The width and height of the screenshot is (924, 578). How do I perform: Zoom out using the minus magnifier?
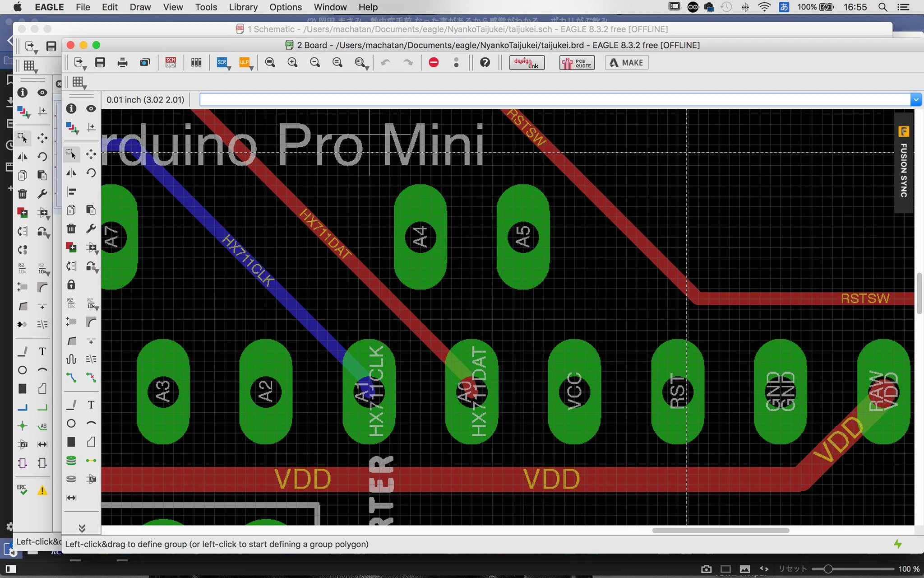pos(315,62)
